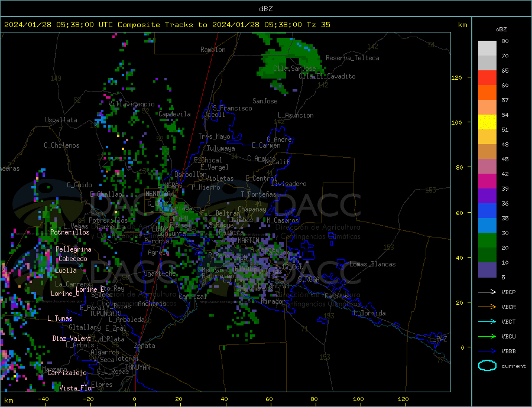The height and width of the screenshot is (407, 532).
Task: Click the 'TUNUYAN' place label
Action: coord(137,367)
